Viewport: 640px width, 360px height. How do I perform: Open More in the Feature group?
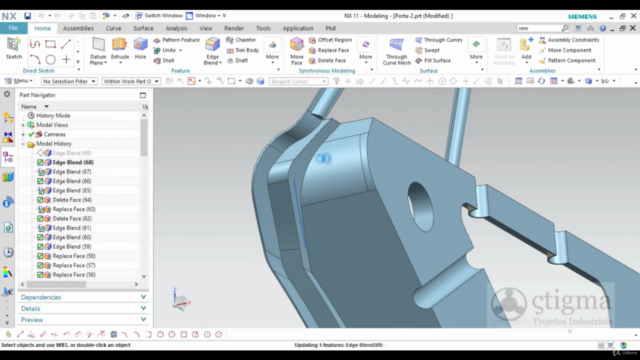tap(272, 51)
